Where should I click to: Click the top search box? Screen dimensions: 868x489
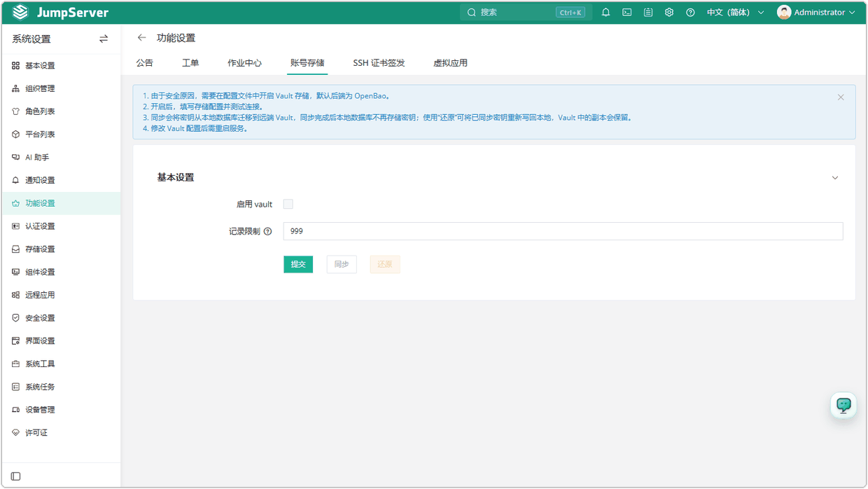pyautogui.click(x=526, y=13)
